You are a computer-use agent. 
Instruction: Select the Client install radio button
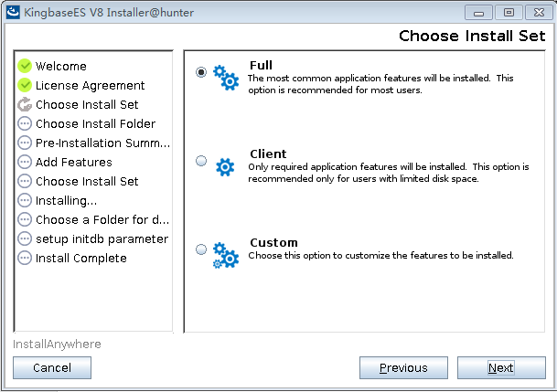coord(201,161)
